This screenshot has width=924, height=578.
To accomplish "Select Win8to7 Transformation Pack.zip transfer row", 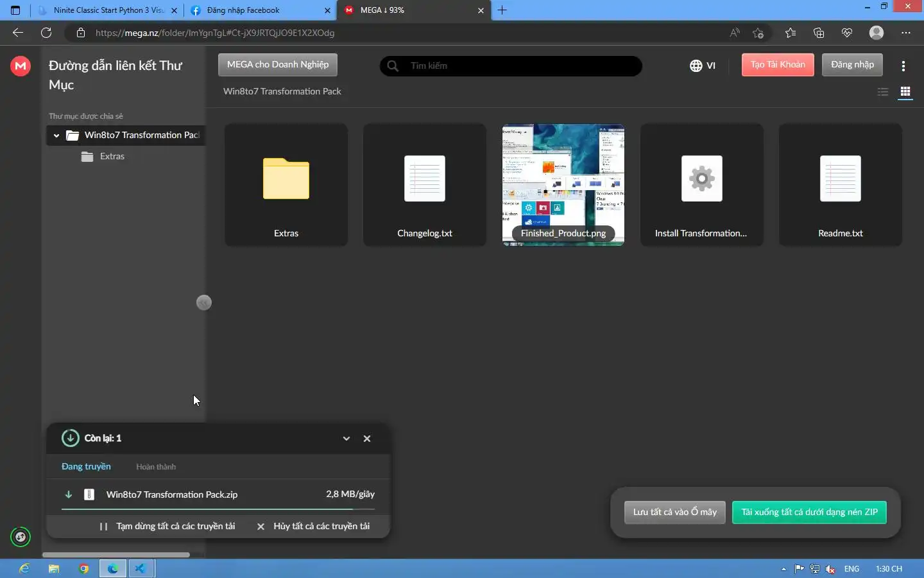I will pyautogui.click(x=218, y=495).
